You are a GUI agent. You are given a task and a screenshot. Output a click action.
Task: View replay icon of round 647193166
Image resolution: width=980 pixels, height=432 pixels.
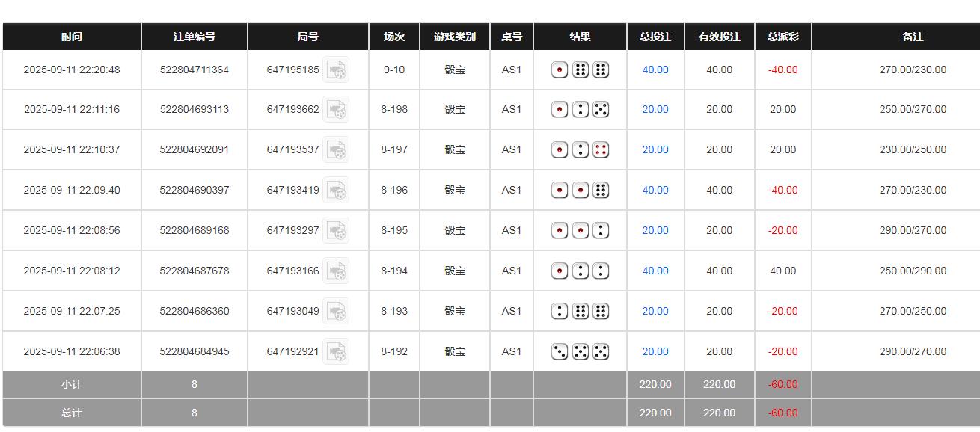click(x=336, y=271)
